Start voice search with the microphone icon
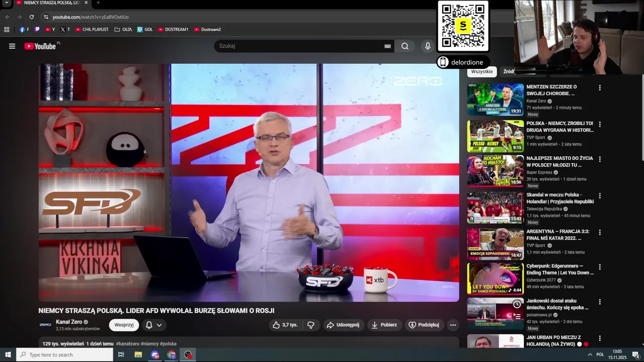The width and height of the screenshot is (644, 362). point(428,46)
